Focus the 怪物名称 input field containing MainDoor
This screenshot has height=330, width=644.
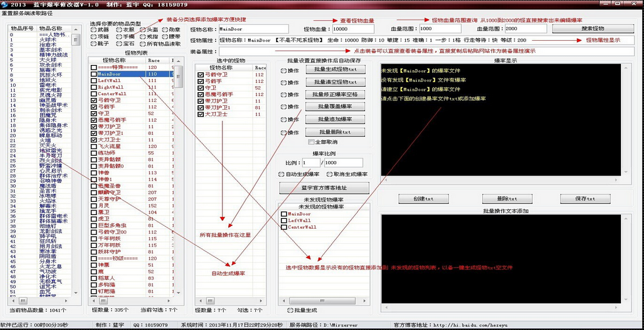(x=253, y=29)
